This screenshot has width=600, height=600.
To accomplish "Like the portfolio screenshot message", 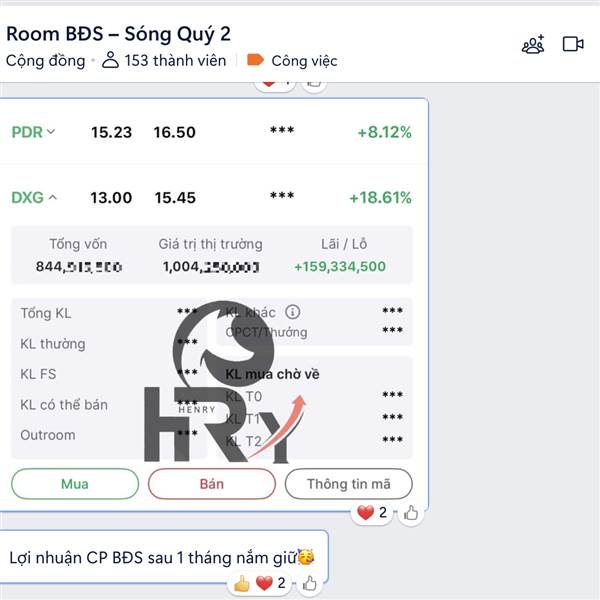I will click(x=411, y=513).
